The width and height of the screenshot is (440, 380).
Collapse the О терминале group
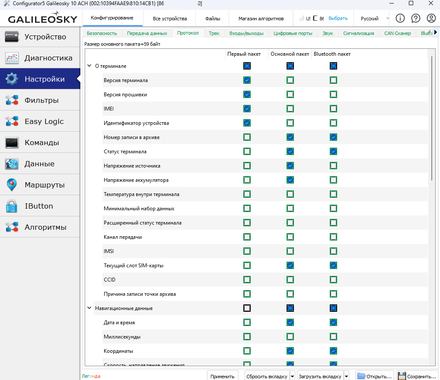pyautogui.click(x=89, y=66)
